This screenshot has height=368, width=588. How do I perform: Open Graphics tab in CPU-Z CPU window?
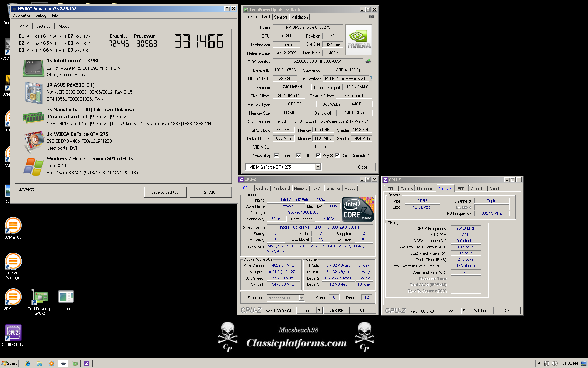click(333, 188)
